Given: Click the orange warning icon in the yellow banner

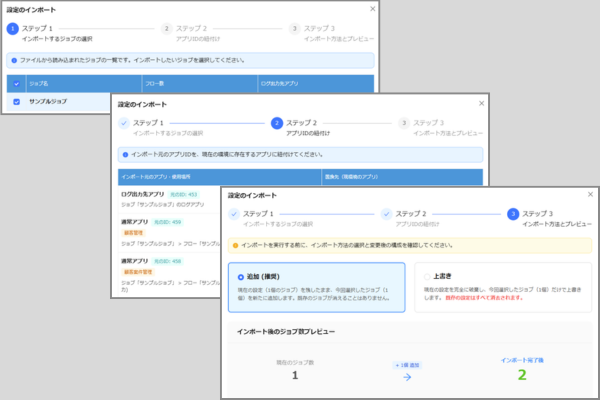Looking at the screenshot, I should point(235,246).
